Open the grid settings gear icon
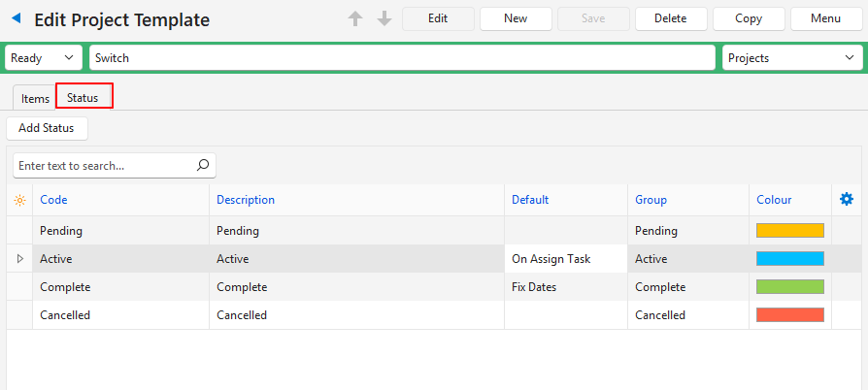 846,199
